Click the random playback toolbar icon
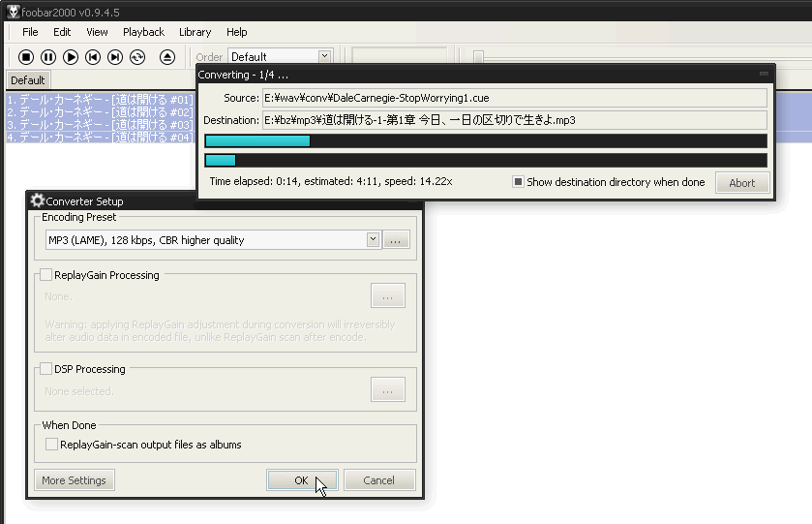The height and width of the screenshot is (524, 812). tap(137, 57)
